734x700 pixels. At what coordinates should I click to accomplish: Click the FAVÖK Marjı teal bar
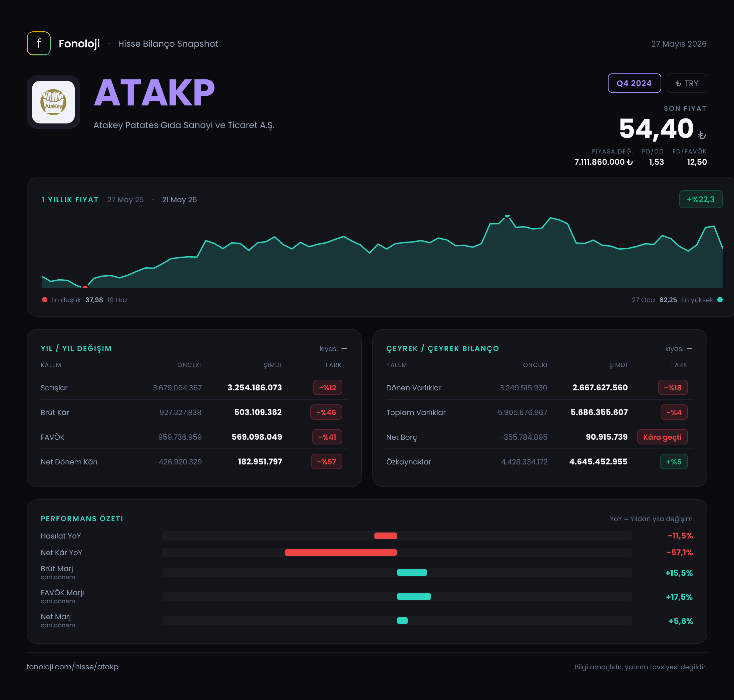coord(414,596)
